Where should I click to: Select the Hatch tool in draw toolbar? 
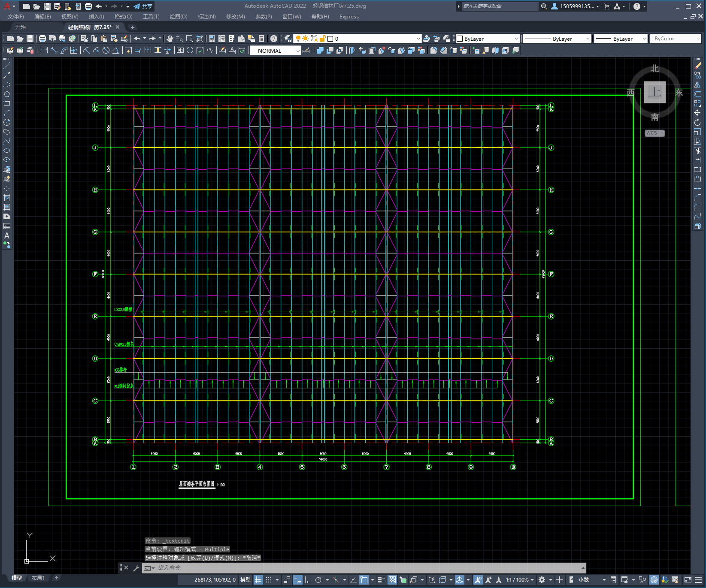coord(7,198)
